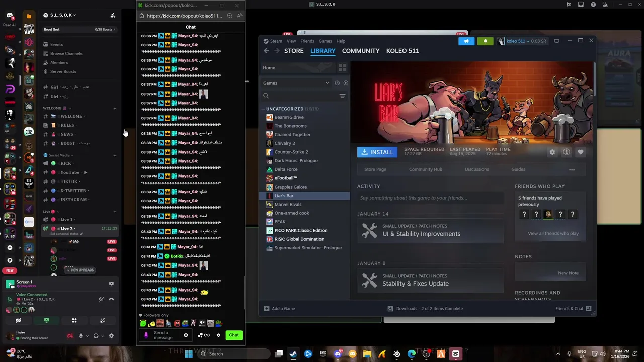Click Send a message field in Kick
Screen dimensions: 644x362
[x=165, y=335]
